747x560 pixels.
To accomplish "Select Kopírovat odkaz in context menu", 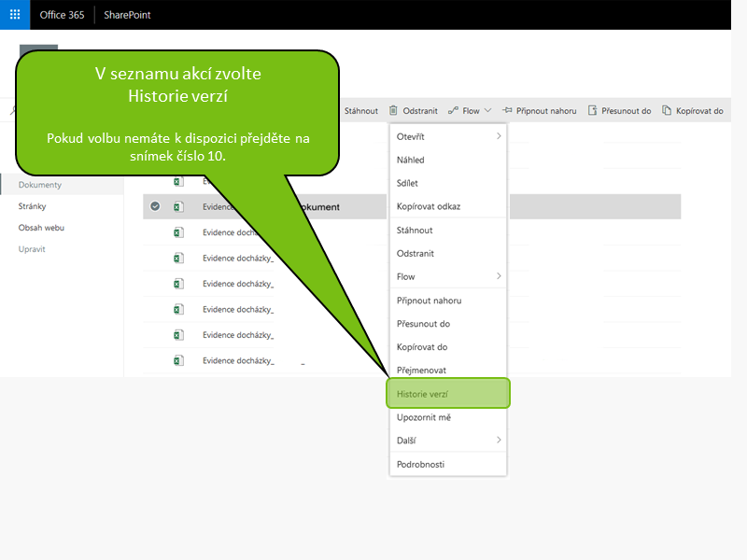I will 428,206.
